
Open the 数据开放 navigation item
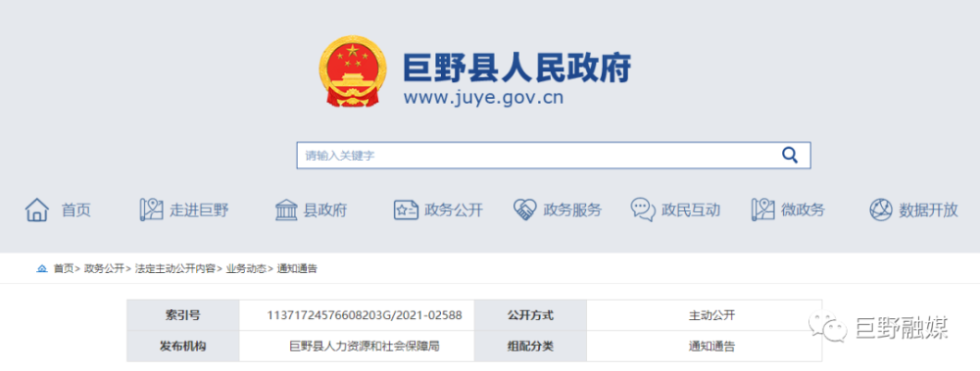coord(929,210)
